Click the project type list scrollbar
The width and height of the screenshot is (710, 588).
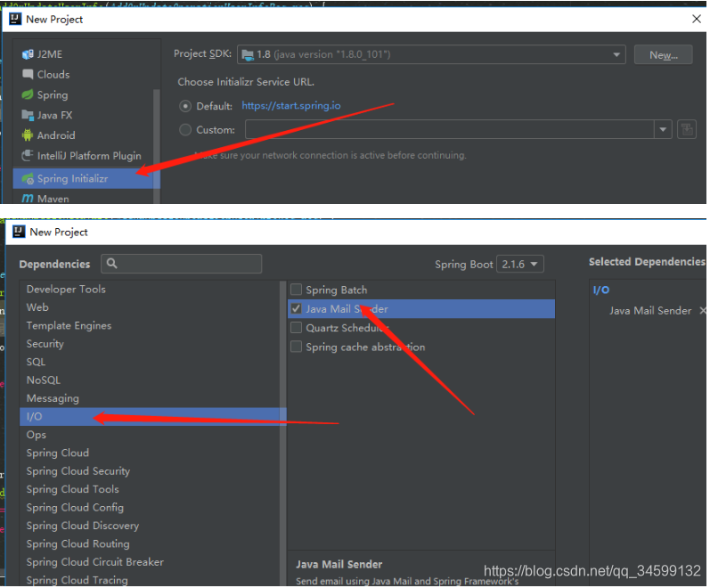(157, 145)
